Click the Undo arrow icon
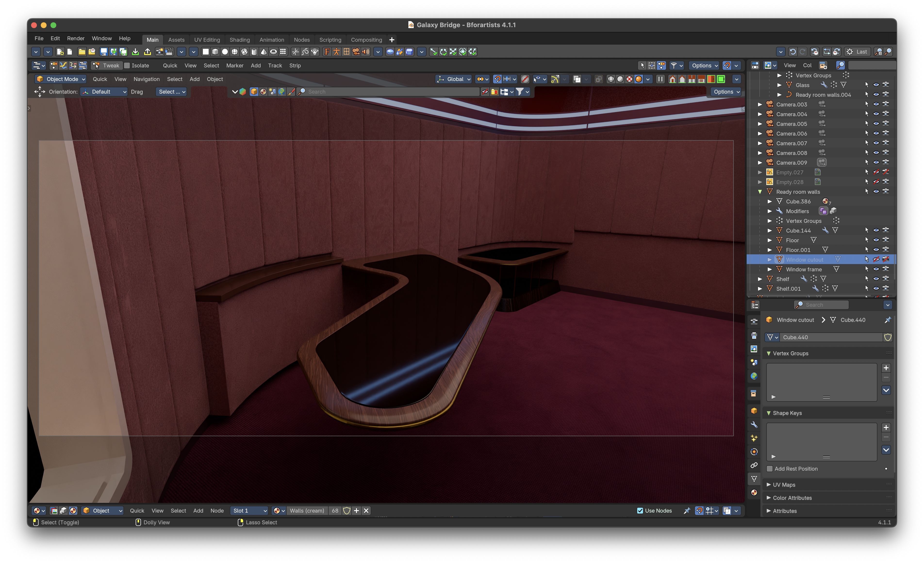 792,52
